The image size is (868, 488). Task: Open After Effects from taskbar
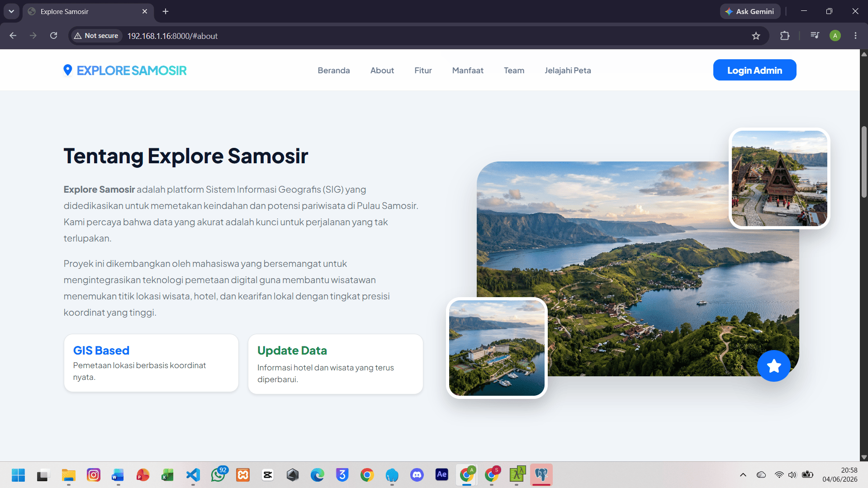[x=442, y=475]
